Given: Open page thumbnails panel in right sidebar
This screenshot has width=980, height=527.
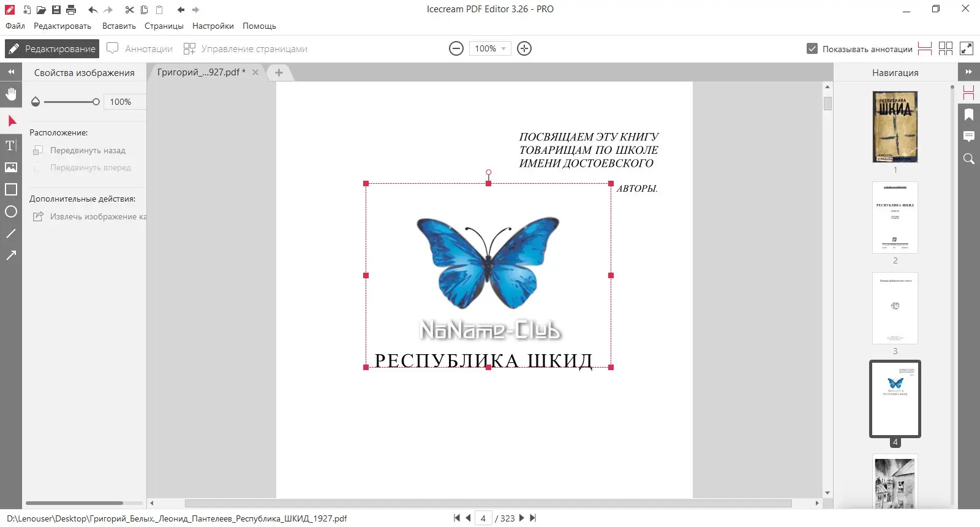Looking at the screenshot, I should pos(969,93).
